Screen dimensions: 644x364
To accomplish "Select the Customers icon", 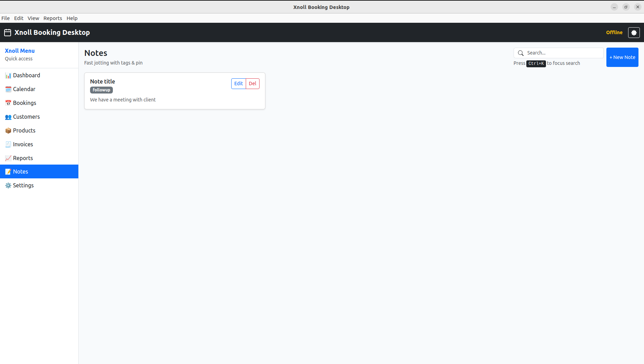I will pos(8,117).
